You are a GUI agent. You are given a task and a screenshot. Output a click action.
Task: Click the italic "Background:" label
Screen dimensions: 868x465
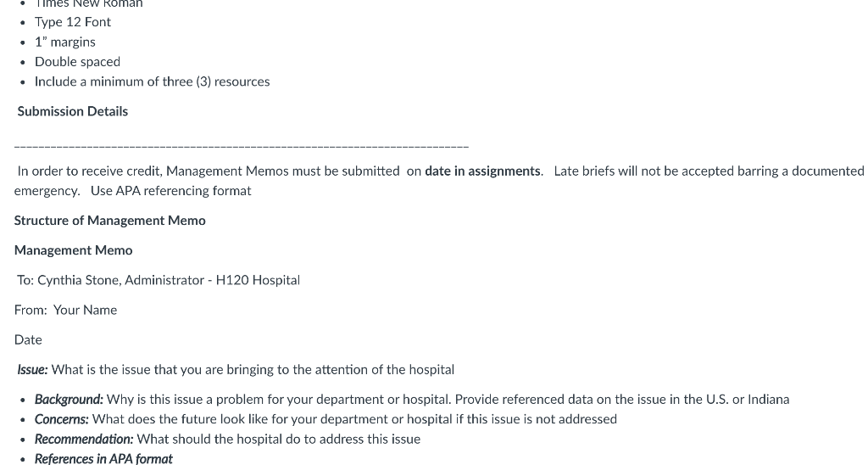coord(69,400)
